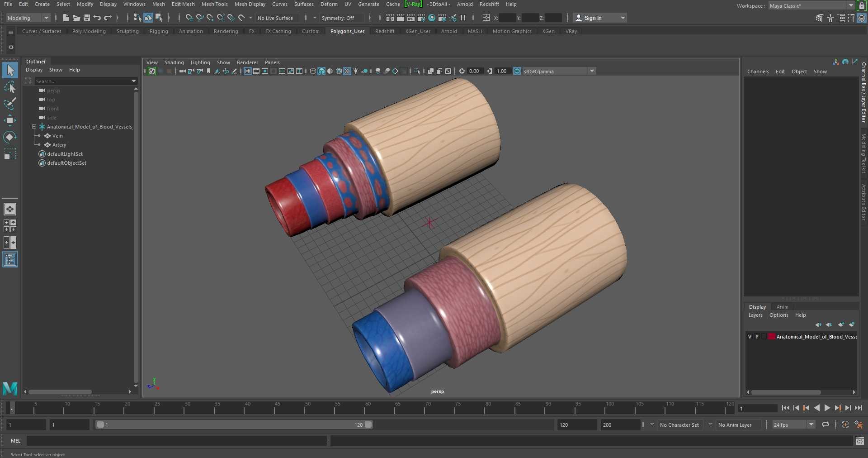This screenshot has width=868, height=458.
Task: Toggle playback P for Anatomical_Model layer
Action: 757,337
